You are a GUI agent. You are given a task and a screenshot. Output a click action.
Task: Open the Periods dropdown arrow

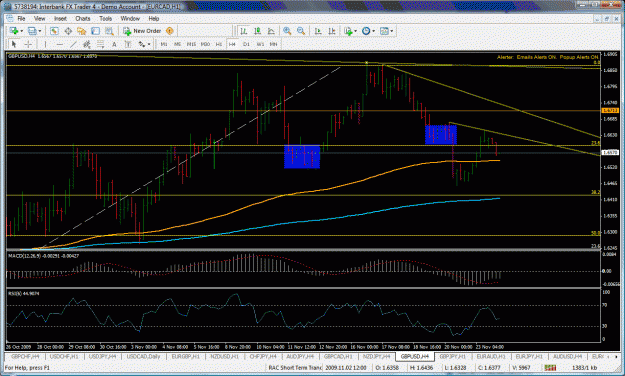click(373, 31)
